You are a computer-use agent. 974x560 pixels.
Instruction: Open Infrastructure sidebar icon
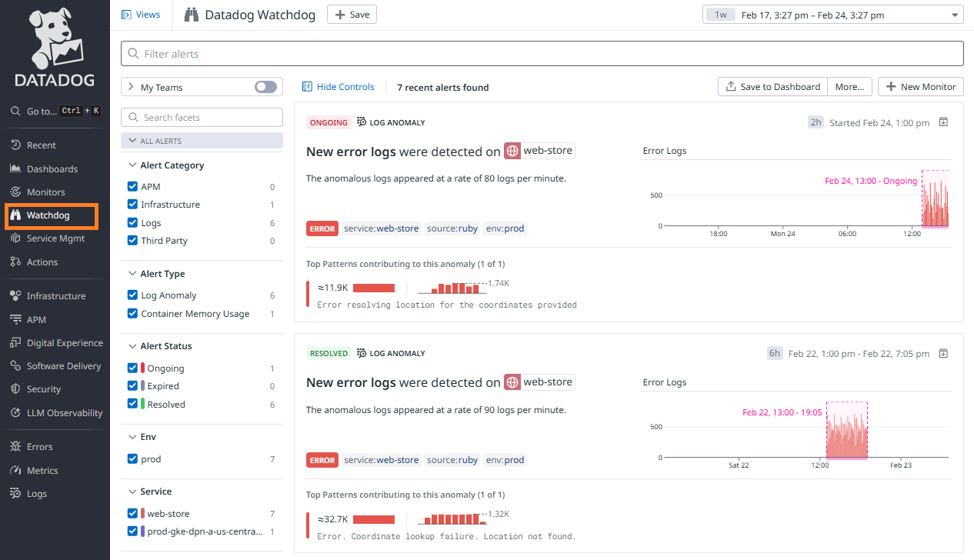point(15,295)
